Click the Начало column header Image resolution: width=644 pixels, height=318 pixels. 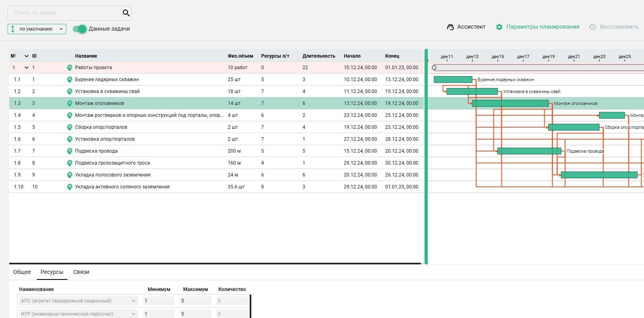coord(352,56)
